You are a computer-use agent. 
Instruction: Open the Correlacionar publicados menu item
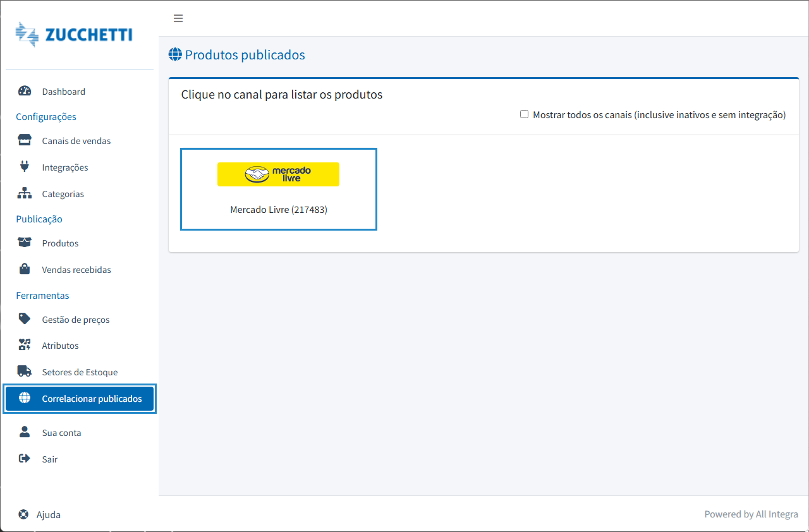pos(92,399)
